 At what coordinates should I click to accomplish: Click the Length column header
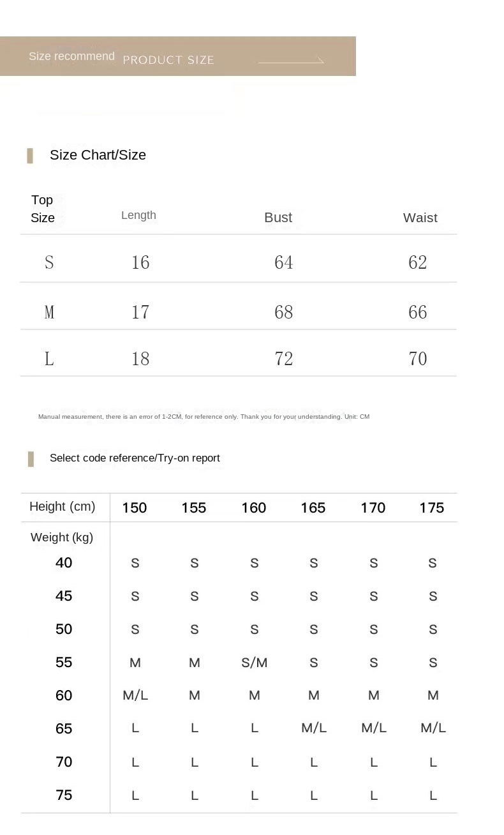click(x=138, y=215)
